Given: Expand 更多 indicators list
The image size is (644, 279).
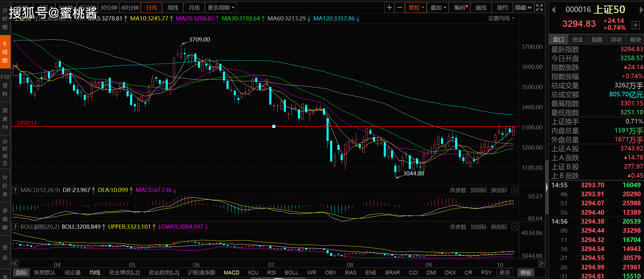Looking at the screenshot, I should (x=505, y=273).
